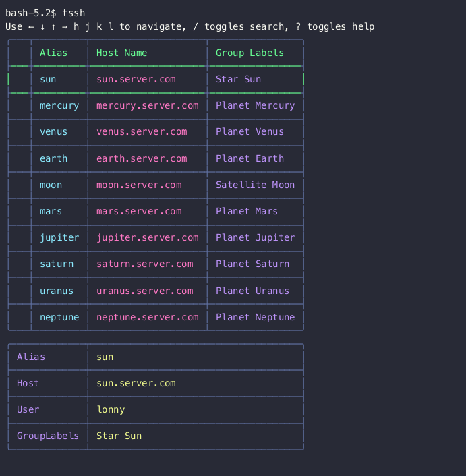Select mars.server.com host name

point(139,211)
